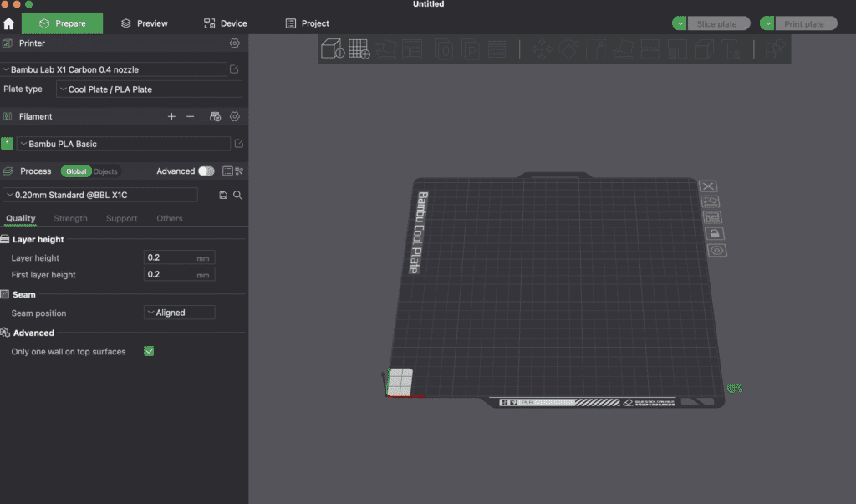The width and height of the screenshot is (856, 504).
Task: Auto orient objects on this plate icon
Action: click(x=710, y=202)
